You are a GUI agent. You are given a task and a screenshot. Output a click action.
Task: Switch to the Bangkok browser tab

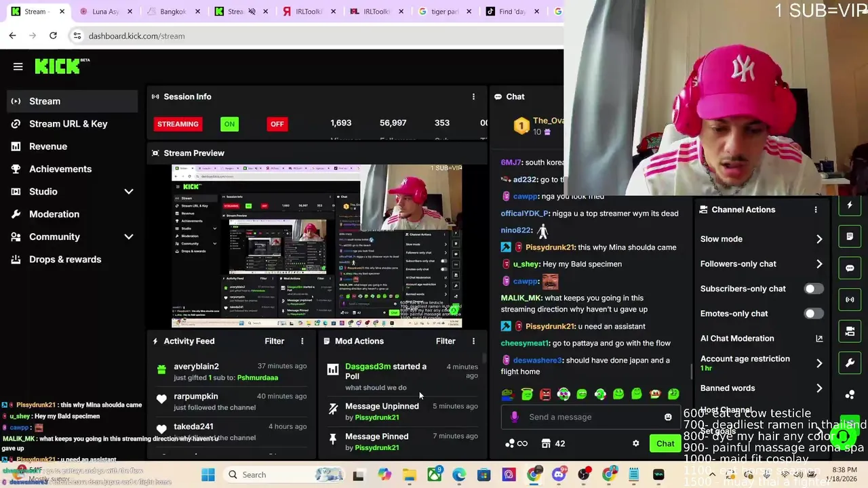click(173, 12)
